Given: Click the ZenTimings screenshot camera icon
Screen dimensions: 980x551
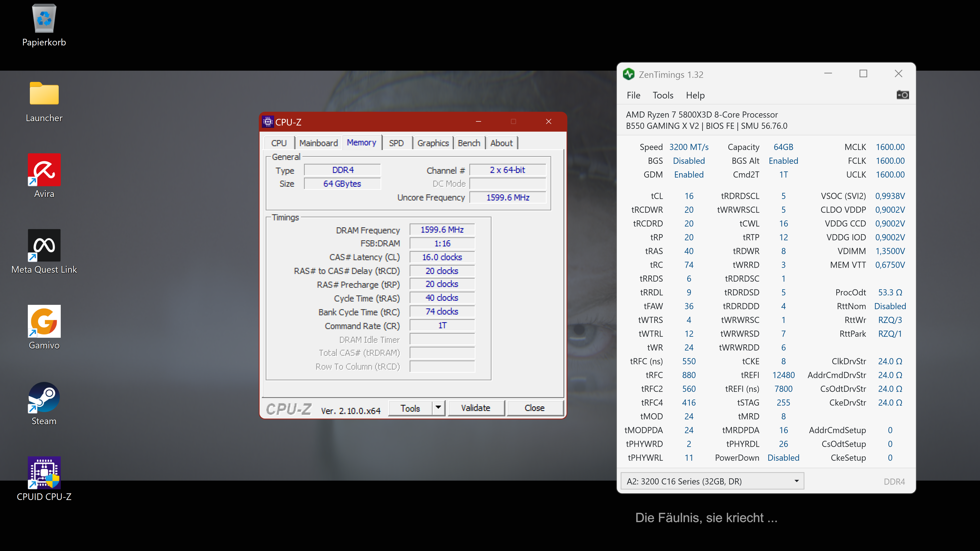Looking at the screenshot, I should click(902, 95).
